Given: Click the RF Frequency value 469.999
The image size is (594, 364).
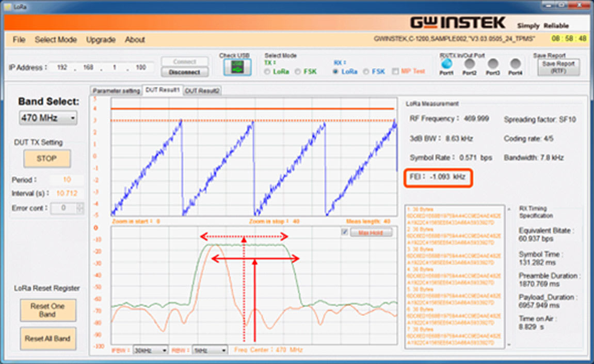Looking at the screenshot, I should pos(476,119).
